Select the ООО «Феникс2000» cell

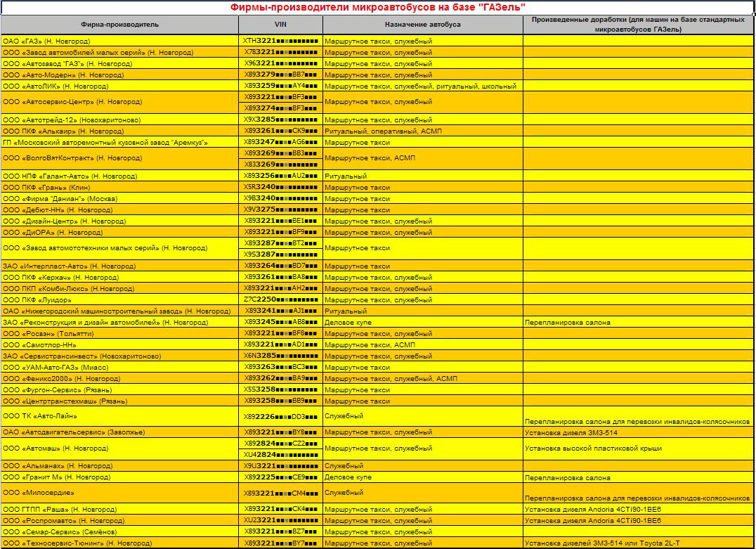click(x=119, y=379)
